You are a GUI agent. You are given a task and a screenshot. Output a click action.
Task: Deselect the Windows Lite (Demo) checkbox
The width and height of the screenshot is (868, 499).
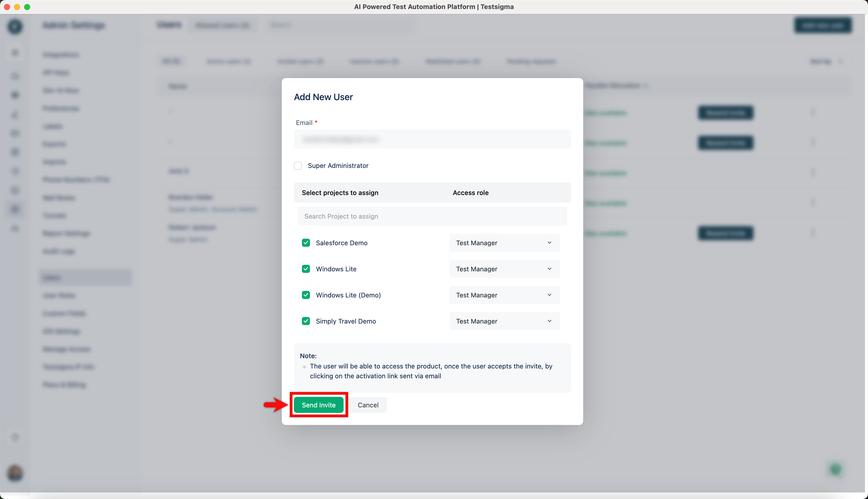[x=306, y=295]
